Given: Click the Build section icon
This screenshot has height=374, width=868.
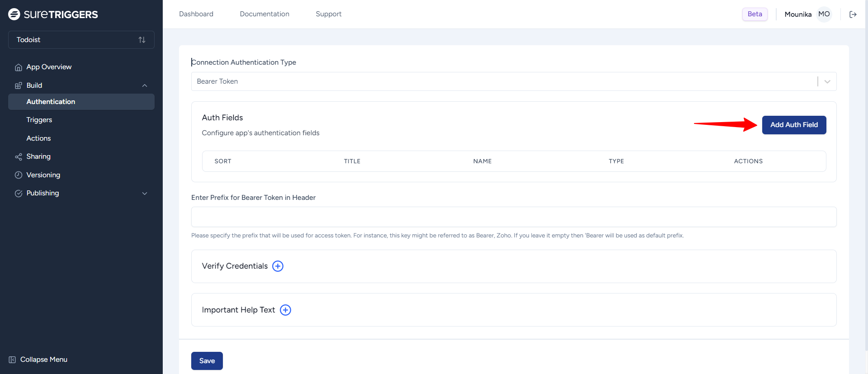Looking at the screenshot, I should [19, 85].
